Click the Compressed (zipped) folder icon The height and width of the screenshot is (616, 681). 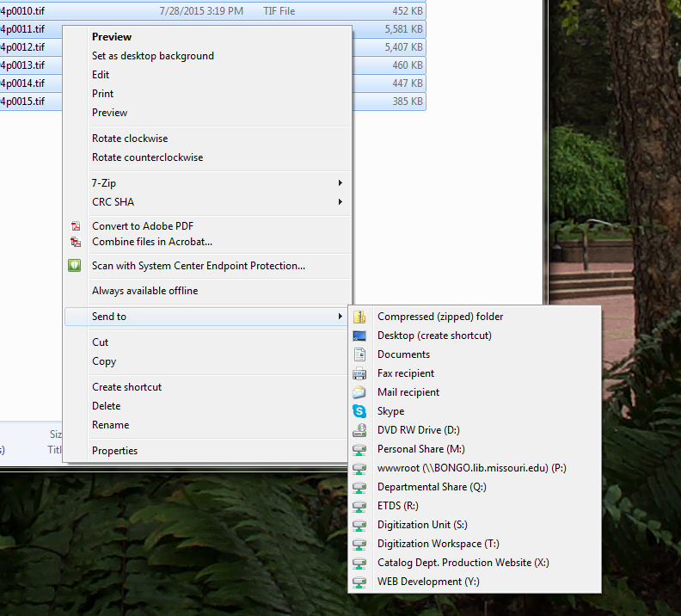coord(359,317)
